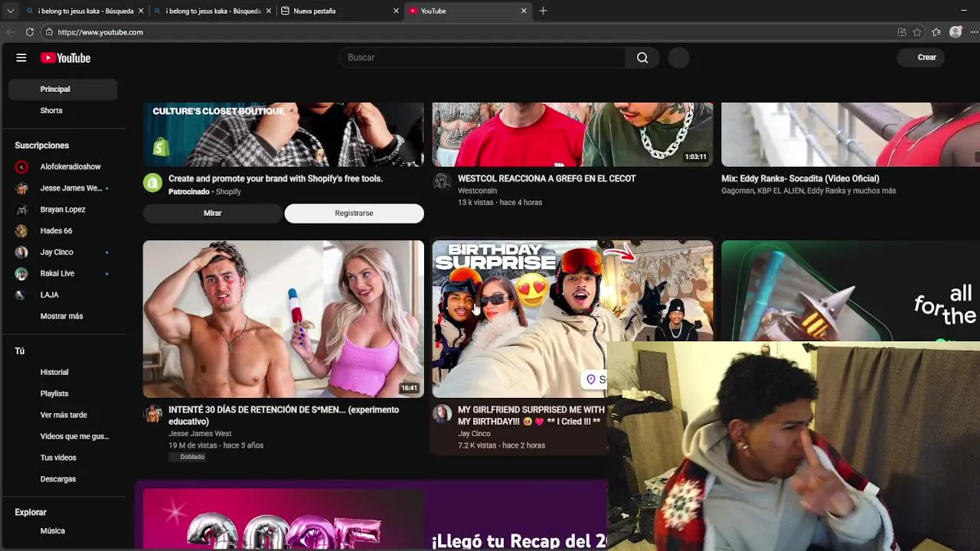The height and width of the screenshot is (551, 980).
Task: Open WESTCOL REACCIONA A GREFG video title
Action: (547, 178)
